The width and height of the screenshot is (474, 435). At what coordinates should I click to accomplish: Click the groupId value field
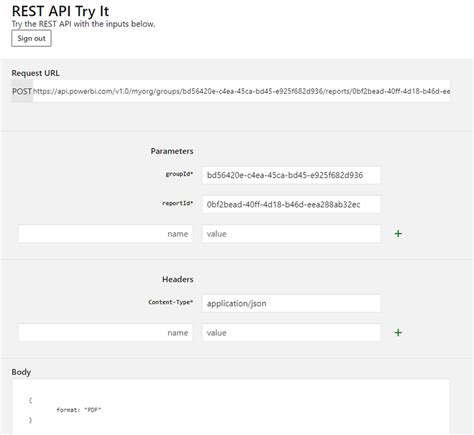click(x=291, y=175)
